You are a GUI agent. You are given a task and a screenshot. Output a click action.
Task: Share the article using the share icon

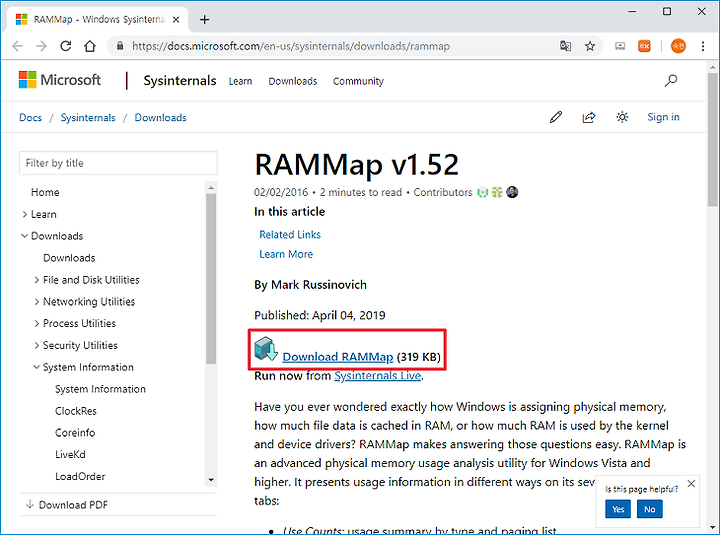pyautogui.click(x=589, y=117)
